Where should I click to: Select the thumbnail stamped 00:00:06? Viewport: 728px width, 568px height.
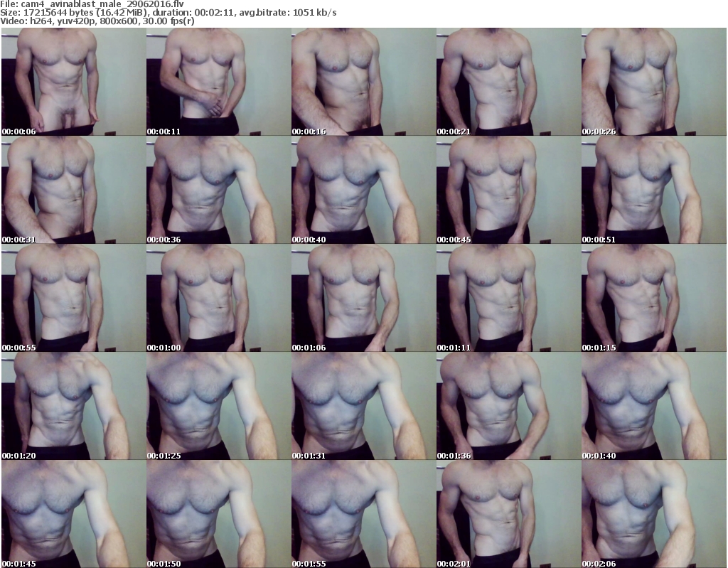pyautogui.click(x=73, y=82)
